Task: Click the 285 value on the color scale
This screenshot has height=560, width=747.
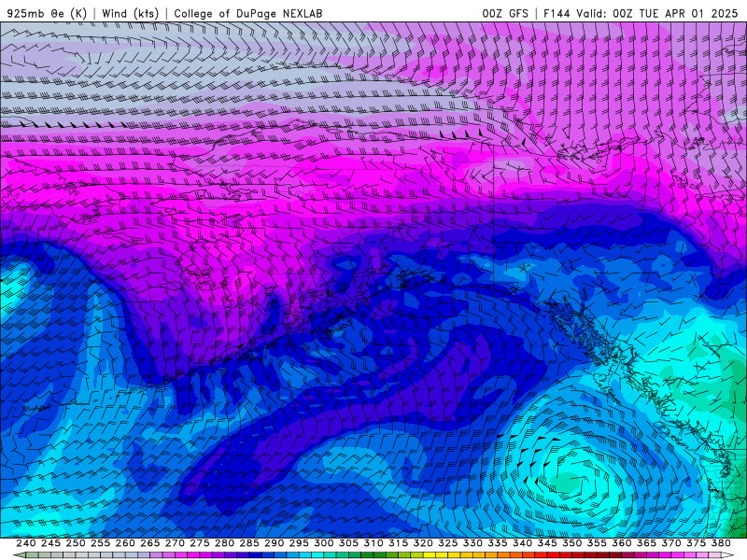Action: 249,543
